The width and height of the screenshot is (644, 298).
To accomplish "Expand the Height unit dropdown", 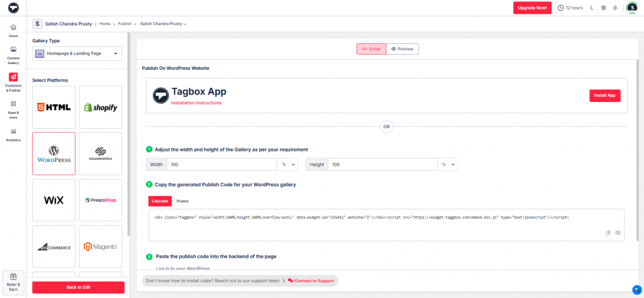I will coord(447,164).
